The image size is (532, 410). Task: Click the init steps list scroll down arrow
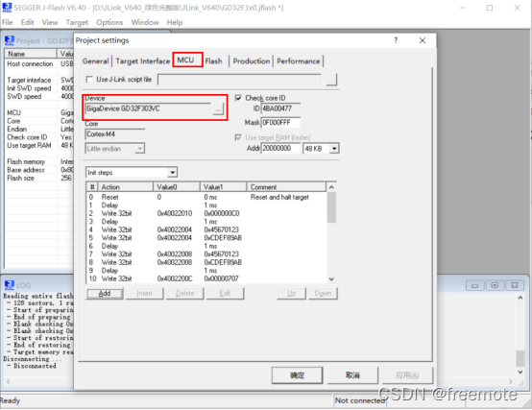point(331,279)
